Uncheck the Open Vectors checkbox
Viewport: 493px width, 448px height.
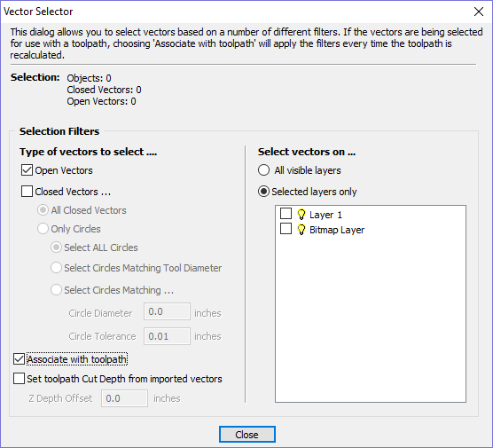point(27,170)
